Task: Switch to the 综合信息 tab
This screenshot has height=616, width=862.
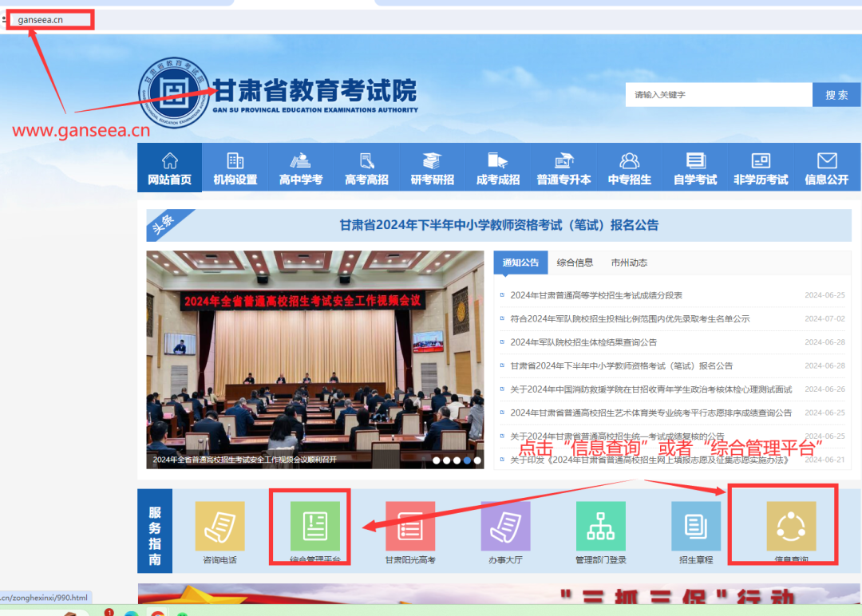Action: click(x=575, y=262)
